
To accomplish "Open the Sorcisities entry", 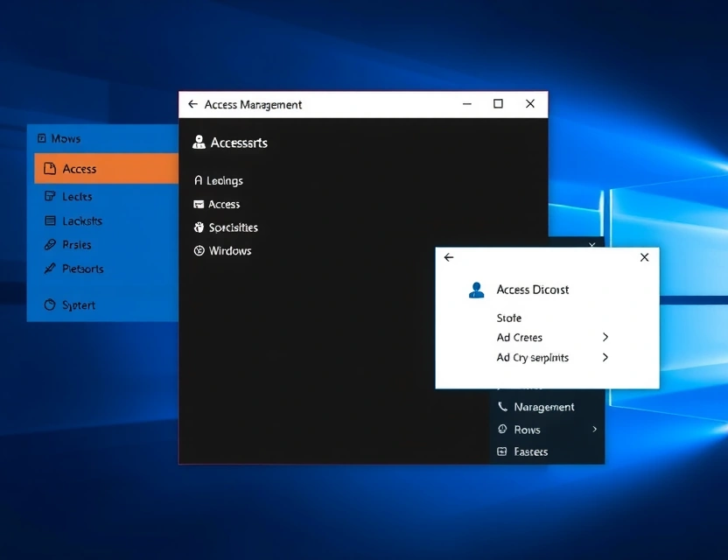I will tap(233, 227).
